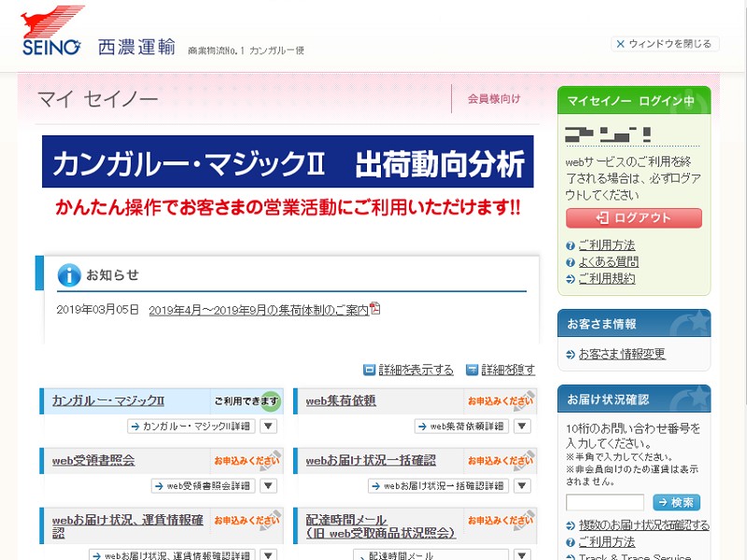
Task: Open the webお届け状況、運賃情報確認詳細 button
Action: tap(172, 554)
